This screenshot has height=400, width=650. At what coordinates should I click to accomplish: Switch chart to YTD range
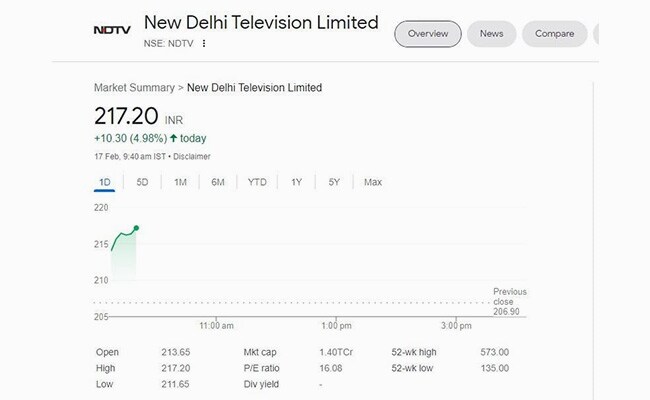pyautogui.click(x=257, y=182)
